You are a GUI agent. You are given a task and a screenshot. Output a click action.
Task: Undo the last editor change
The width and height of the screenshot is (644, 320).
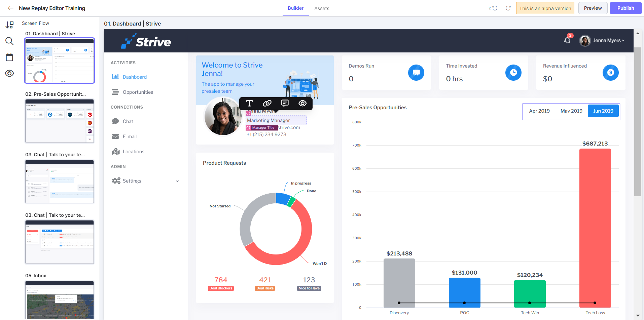coord(495,8)
